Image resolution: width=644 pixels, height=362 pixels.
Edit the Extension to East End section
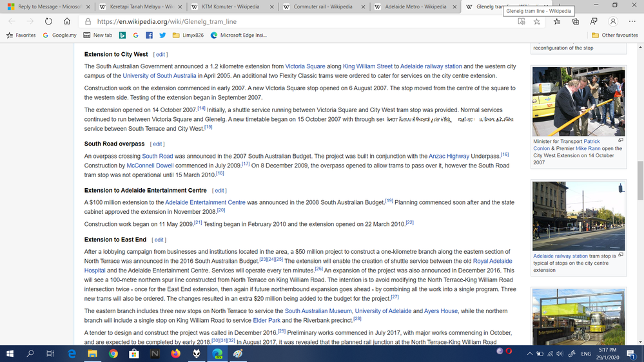159,240
